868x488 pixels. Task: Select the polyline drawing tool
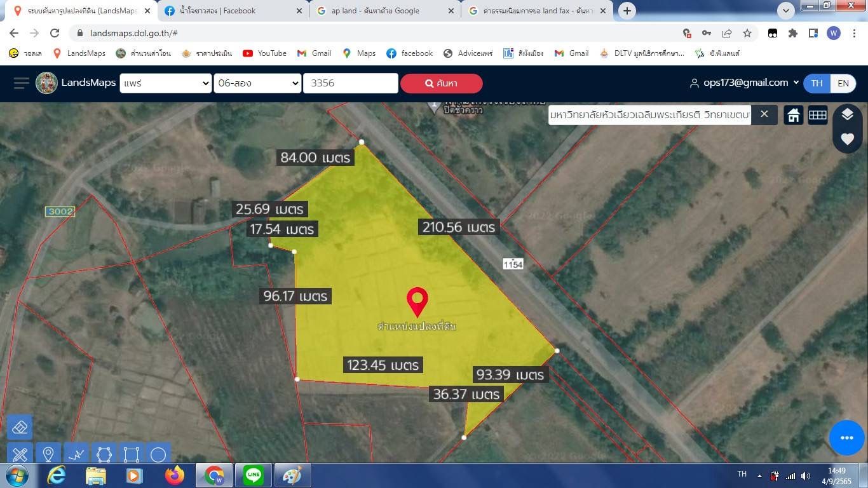coord(76,454)
